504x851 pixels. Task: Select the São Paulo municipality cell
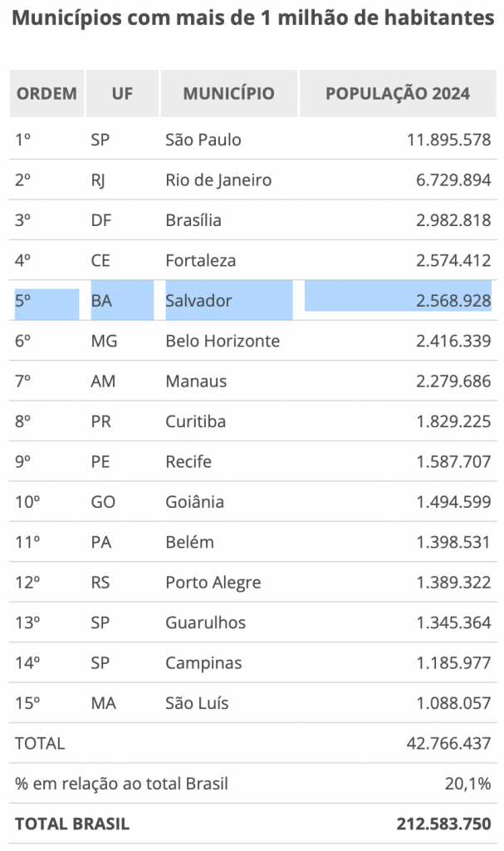[x=203, y=140]
